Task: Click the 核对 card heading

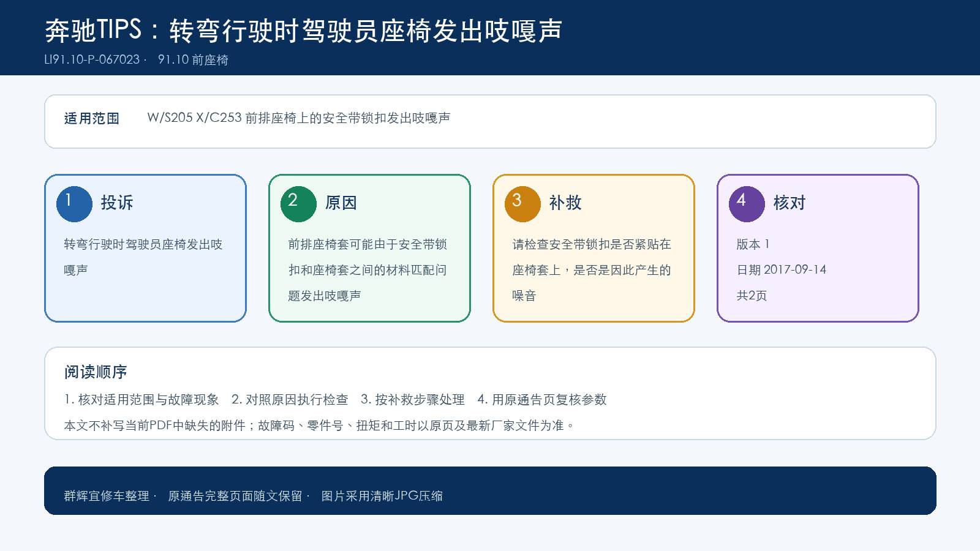Action: tap(790, 203)
